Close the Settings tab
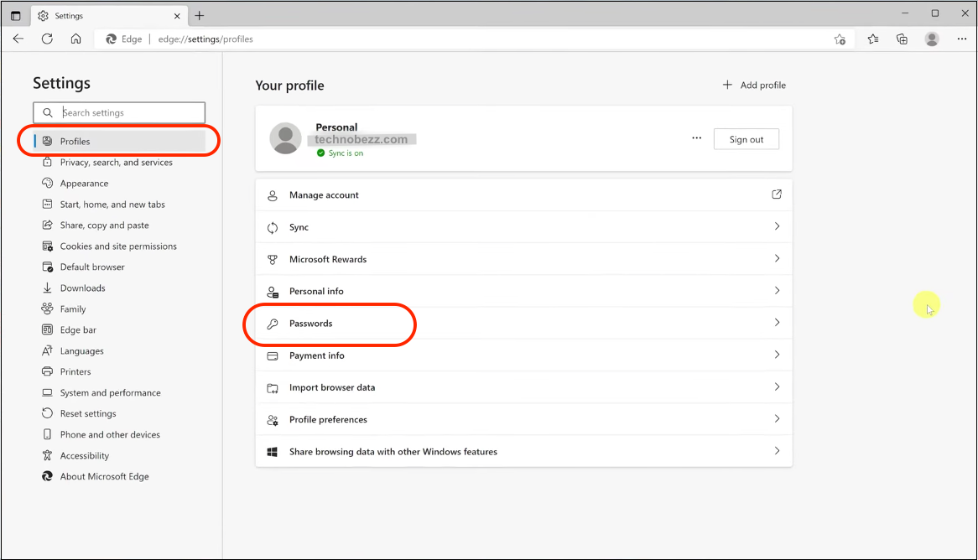978x560 pixels. click(177, 16)
